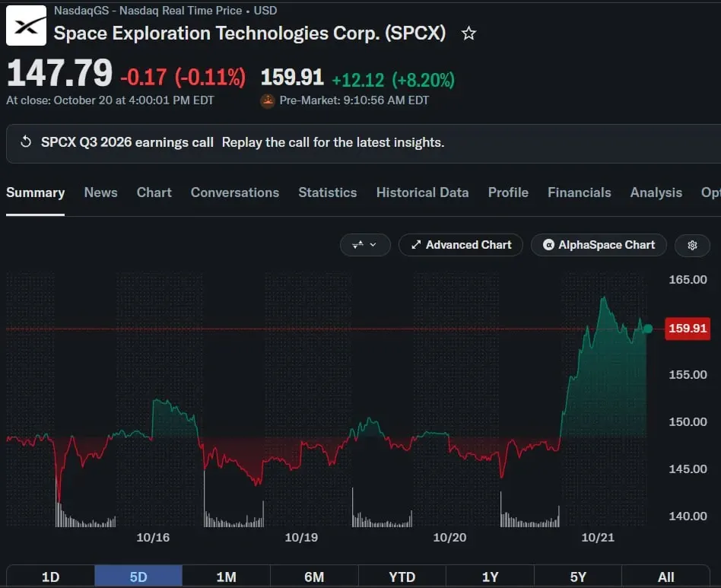Open the Conversations tab
721x588 pixels.
tap(235, 192)
